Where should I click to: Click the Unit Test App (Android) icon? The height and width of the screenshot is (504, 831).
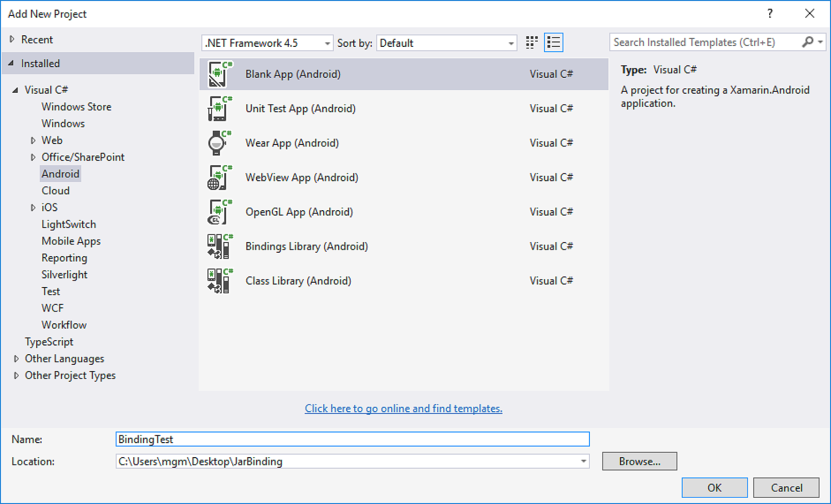tap(220, 108)
